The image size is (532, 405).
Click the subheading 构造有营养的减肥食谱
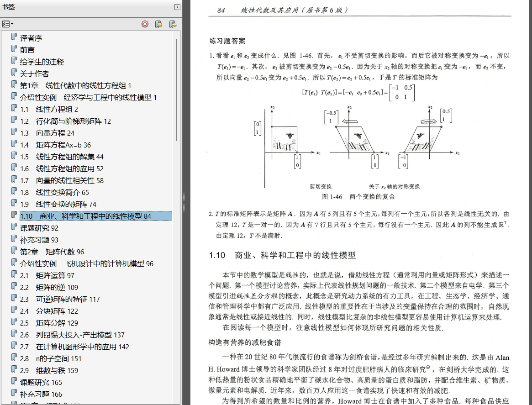tap(245, 342)
